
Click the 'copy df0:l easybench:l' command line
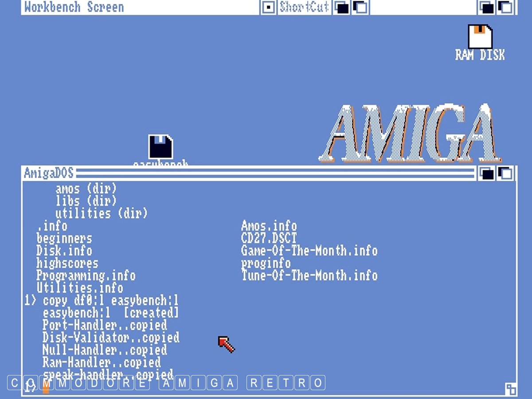pyautogui.click(x=110, y=301)
